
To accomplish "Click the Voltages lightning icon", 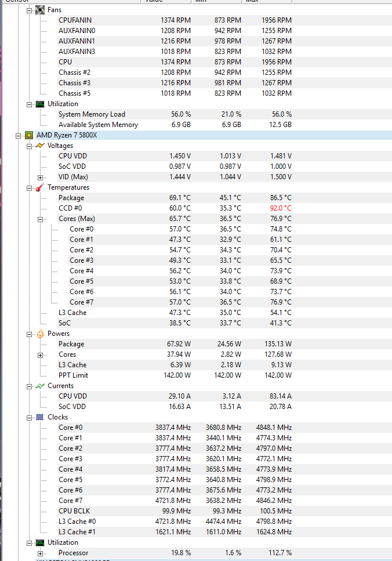I will (x=40, y=146).
